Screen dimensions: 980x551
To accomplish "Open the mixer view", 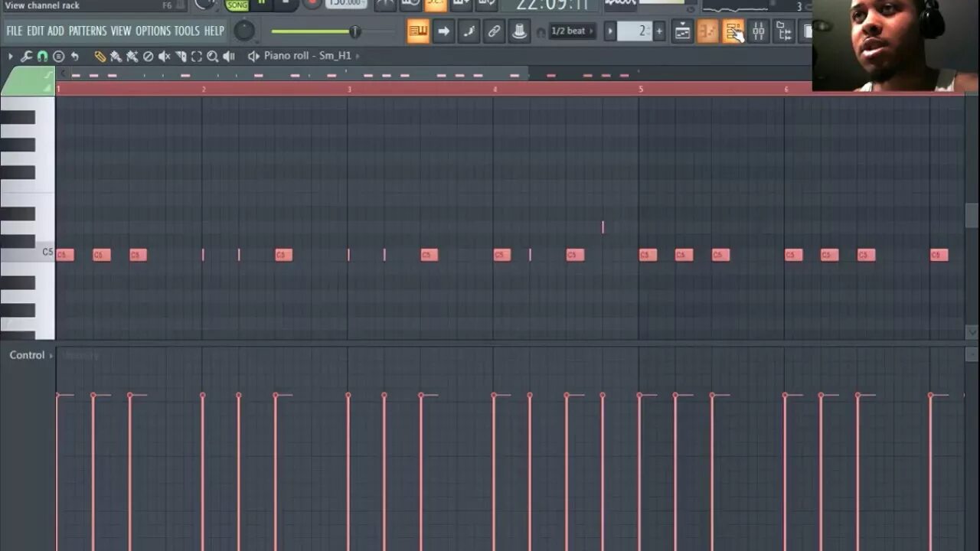I will (x=758, y=31).
